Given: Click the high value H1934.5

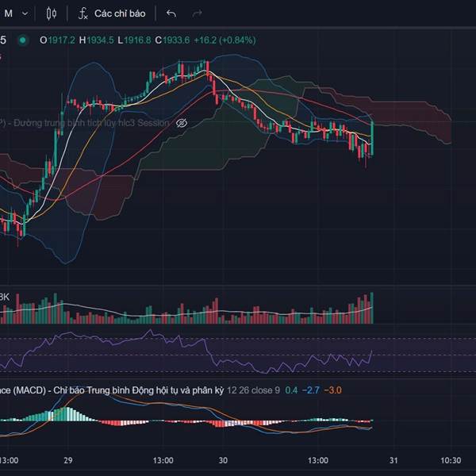Looking at the screenshot, I should 96,40.
